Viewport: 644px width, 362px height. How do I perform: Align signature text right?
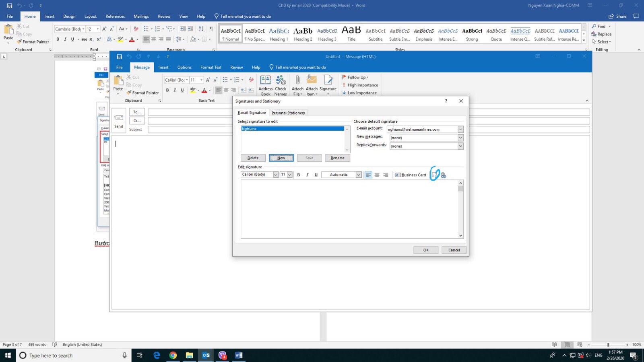[x=386, y=175]
